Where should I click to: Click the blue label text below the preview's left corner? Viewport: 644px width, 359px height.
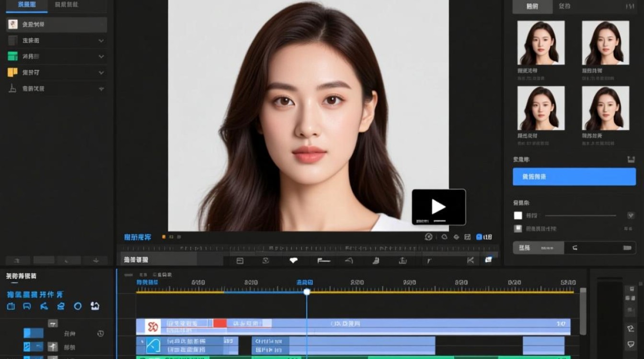pos(138,237)
